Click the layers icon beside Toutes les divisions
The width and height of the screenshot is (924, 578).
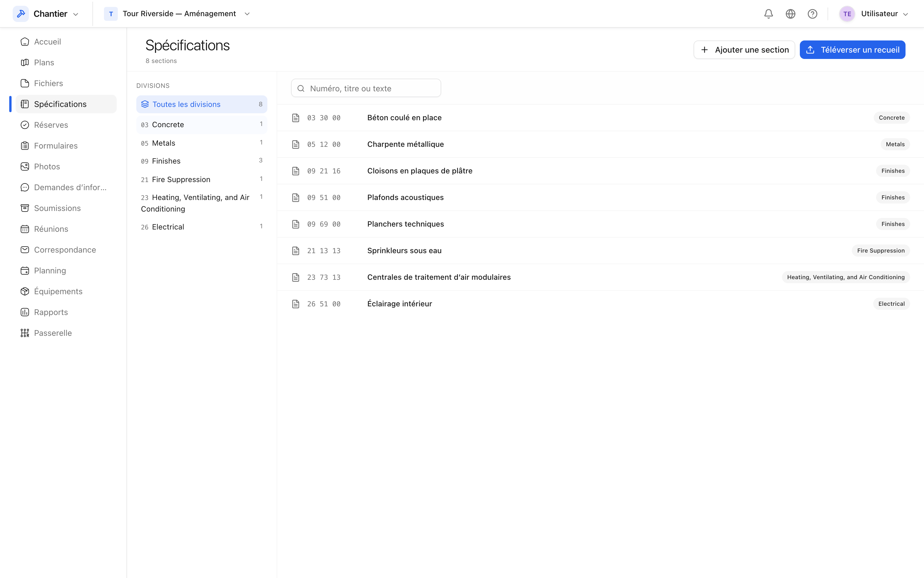[x=145, y=104]
